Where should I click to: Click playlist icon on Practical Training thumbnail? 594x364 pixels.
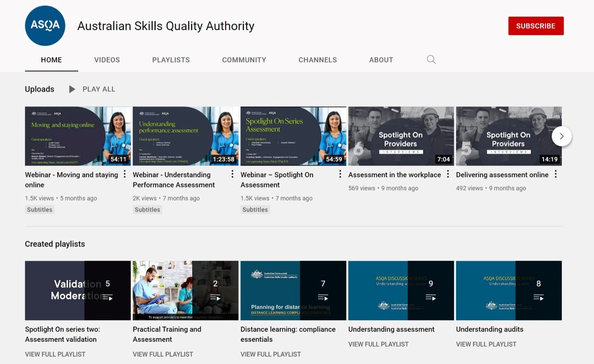click(x=215, y=297)
